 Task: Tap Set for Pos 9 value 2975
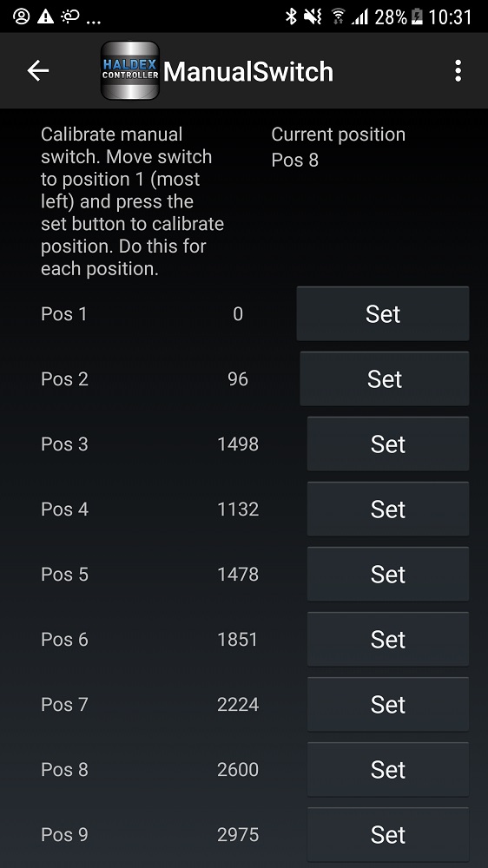[388, 834]
